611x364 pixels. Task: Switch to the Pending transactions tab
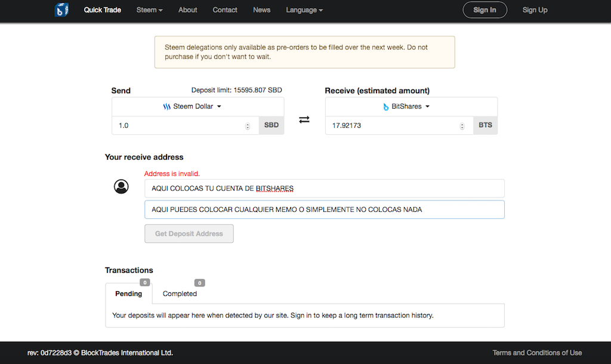coord(129,294)
